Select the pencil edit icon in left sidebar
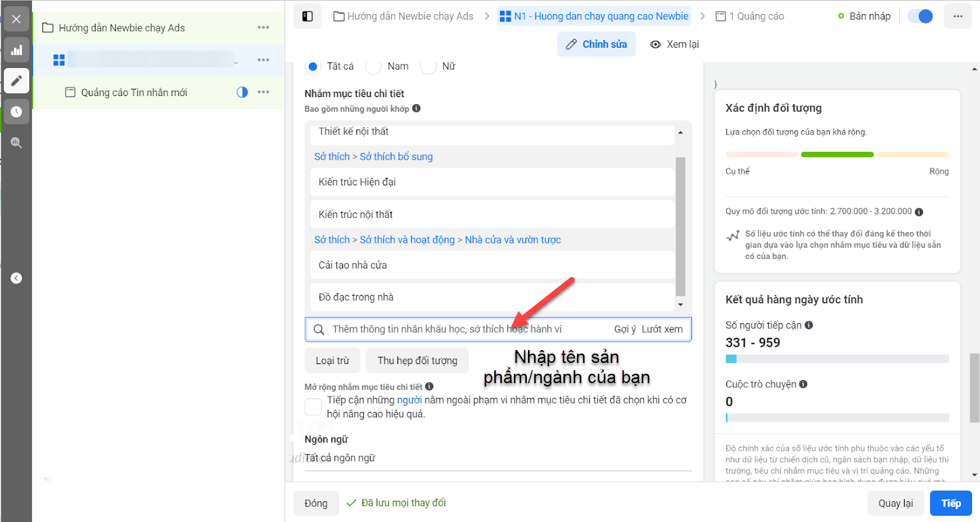This screenshot has height=522, width=980. tap(17, 80)
